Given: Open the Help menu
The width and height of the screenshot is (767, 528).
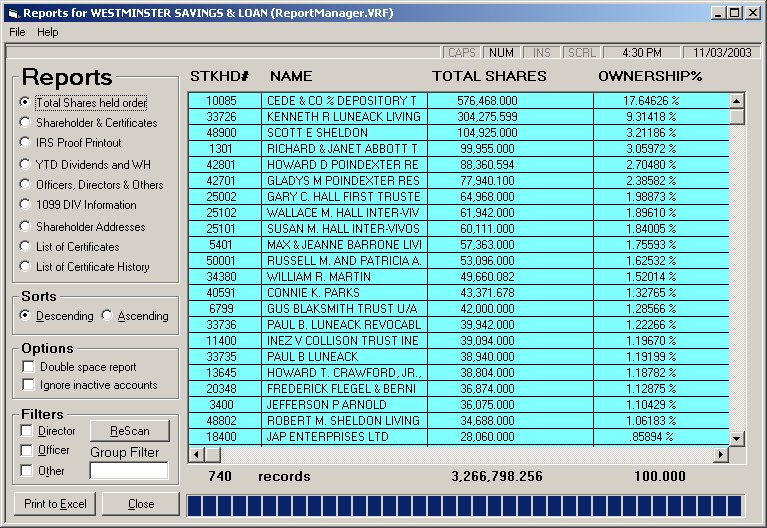Looking at the screenshot, I should click(x=48, y=32).
